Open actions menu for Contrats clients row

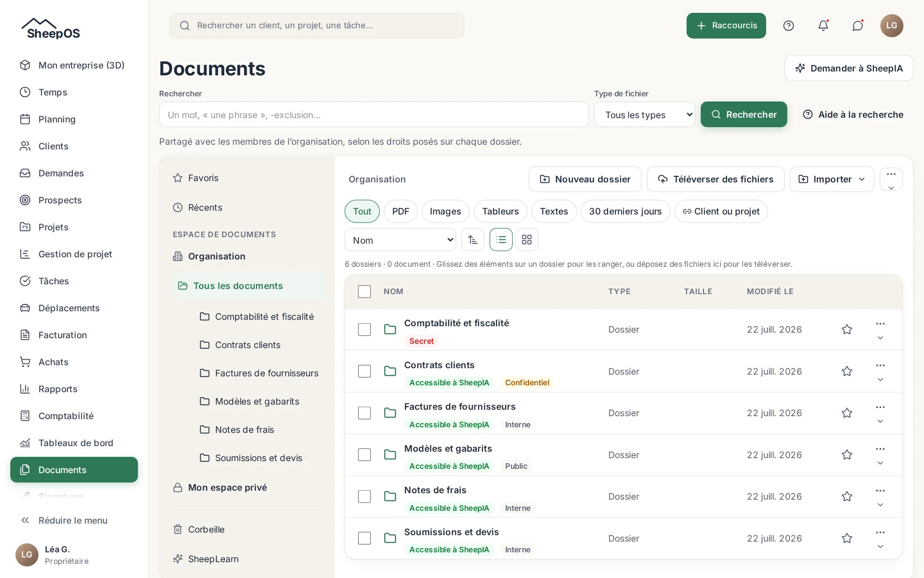pyautogui.click(x=880, y=371)
